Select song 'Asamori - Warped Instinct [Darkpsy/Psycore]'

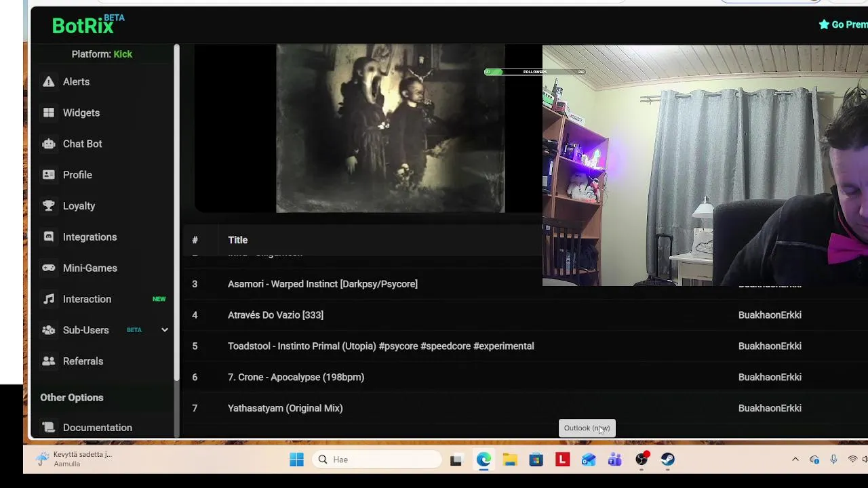(x=323, y=284)
